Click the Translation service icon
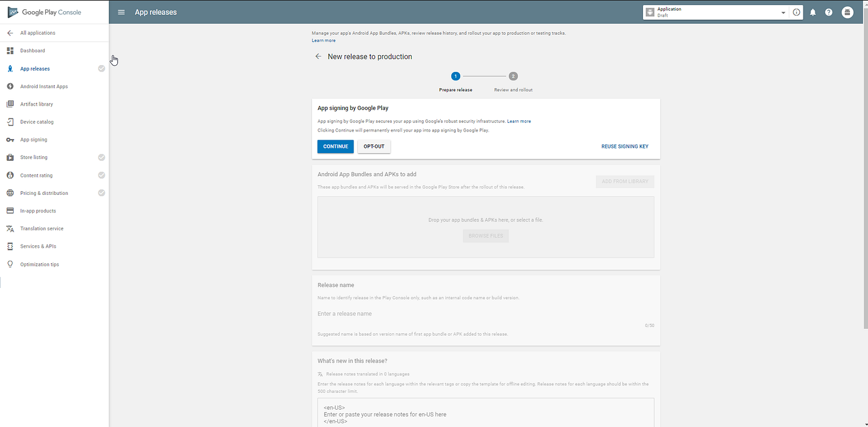 click(10, 228)
